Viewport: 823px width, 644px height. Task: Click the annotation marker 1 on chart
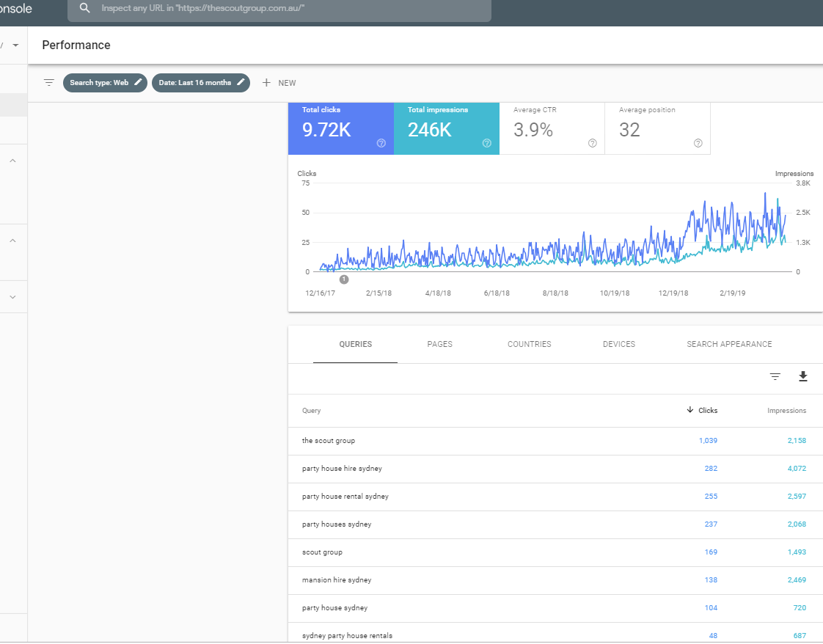tap(344, 279)
